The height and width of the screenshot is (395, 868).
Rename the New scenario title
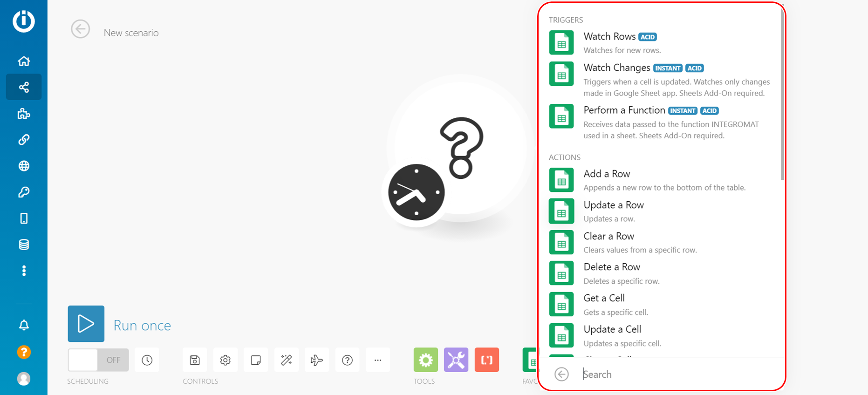pos(131,33)
